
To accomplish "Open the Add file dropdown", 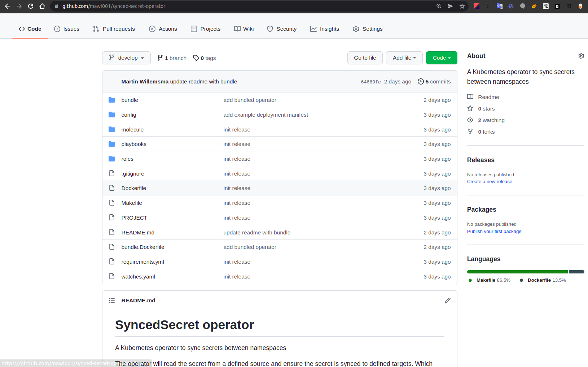I will [404, 58].
